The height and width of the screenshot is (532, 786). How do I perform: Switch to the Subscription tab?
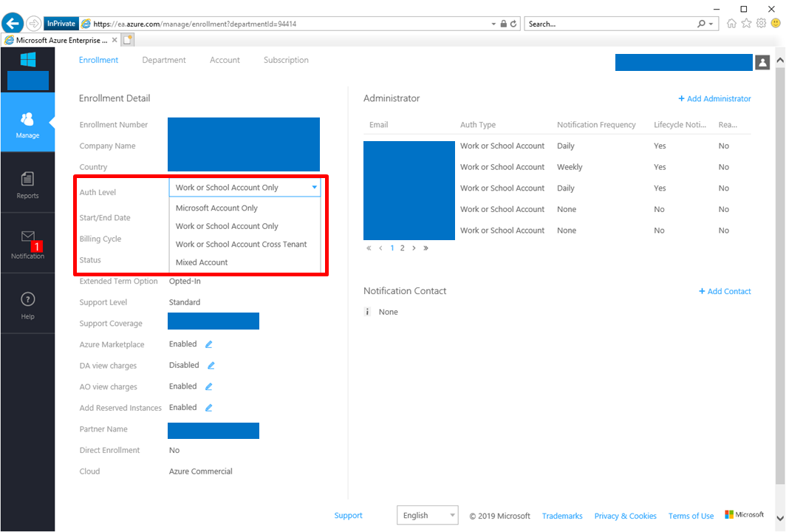[x=286, y=60]
